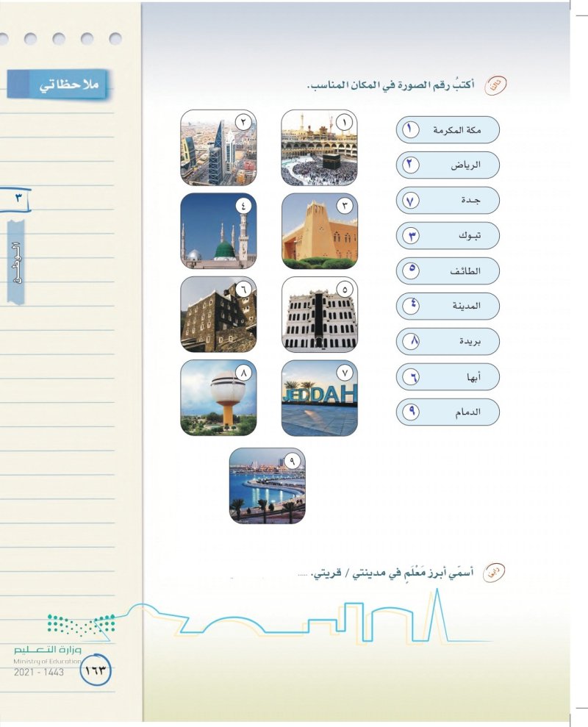The image size is (588, 727).
Task: Select the Riyadh skyscrapers photo numbered 2
Action: point(218,148)
